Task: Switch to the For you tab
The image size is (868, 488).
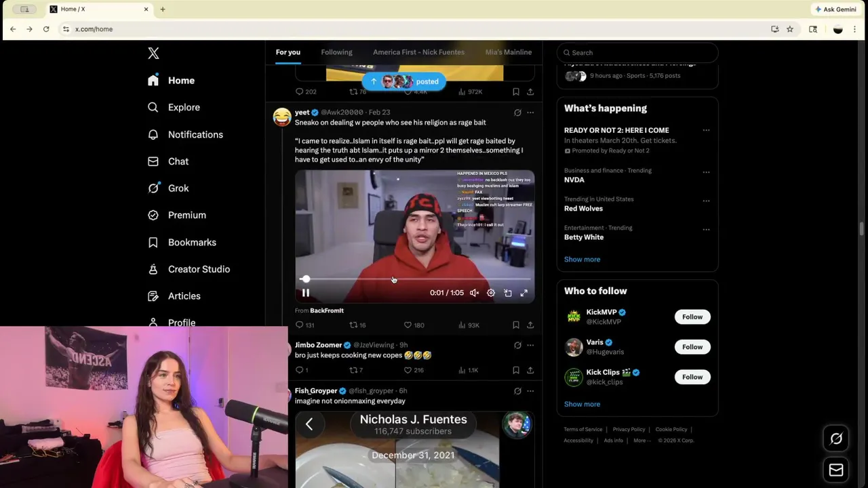Action: (288, 52)
